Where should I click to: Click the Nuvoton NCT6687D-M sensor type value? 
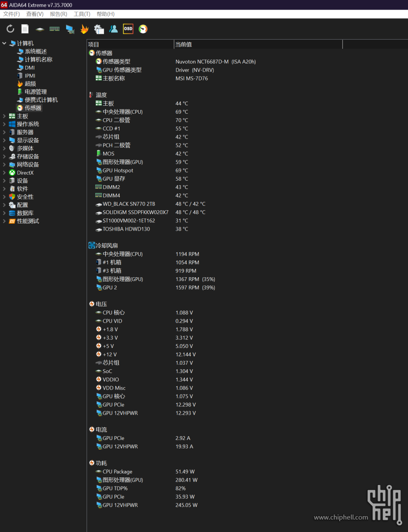(216, 62)
